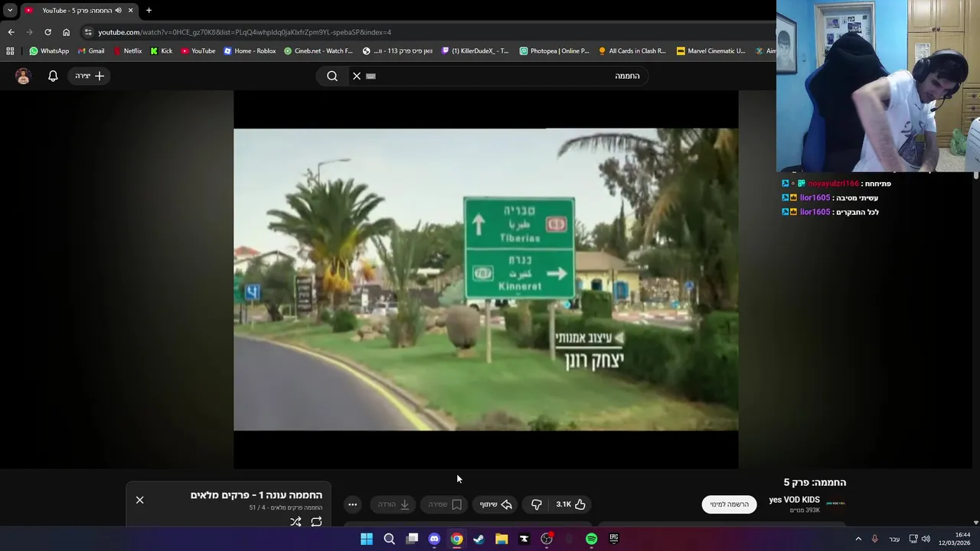Open Windows taskbar search

389,539
